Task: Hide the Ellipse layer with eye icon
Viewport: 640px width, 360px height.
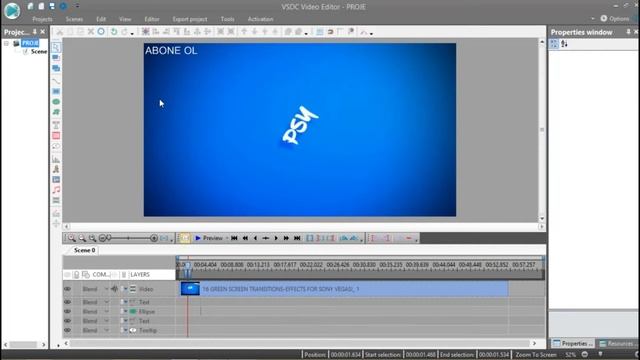Action: 67,311
